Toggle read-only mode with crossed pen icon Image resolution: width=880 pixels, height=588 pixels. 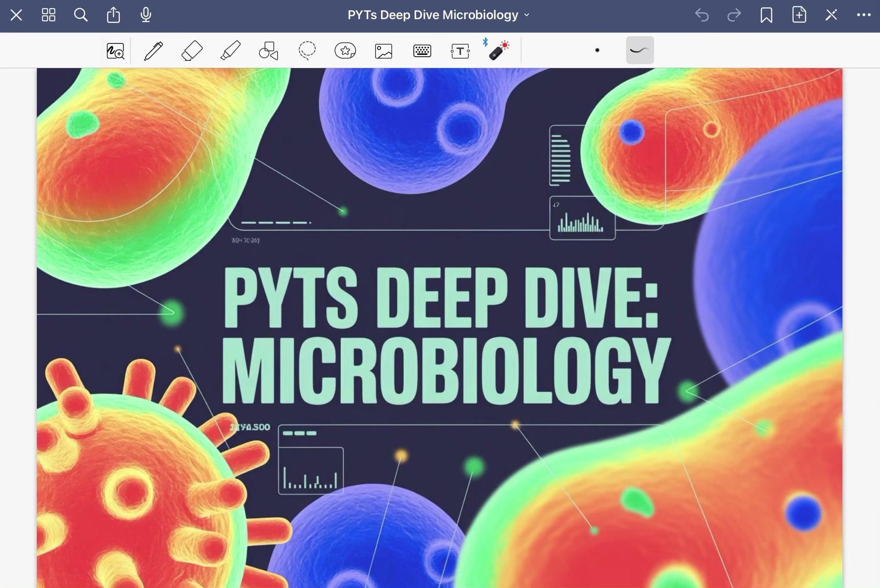pos(831,15)
